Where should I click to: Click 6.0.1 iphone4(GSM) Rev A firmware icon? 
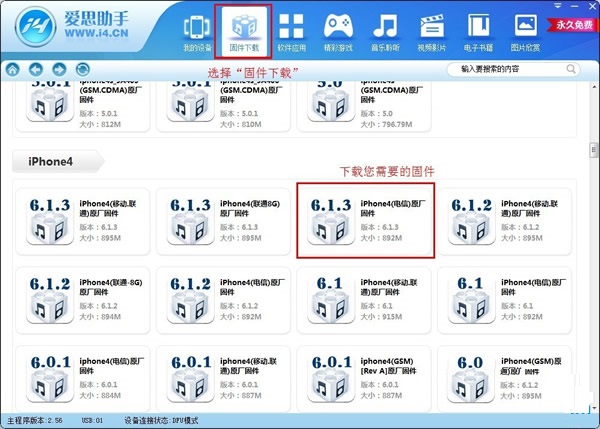click(x=331, y=379)
